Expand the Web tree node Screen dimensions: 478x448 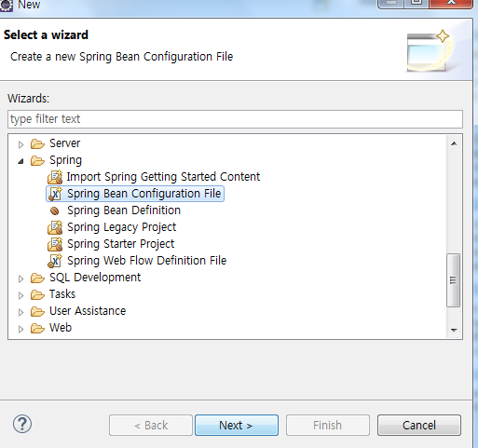(x=20, y=329)
